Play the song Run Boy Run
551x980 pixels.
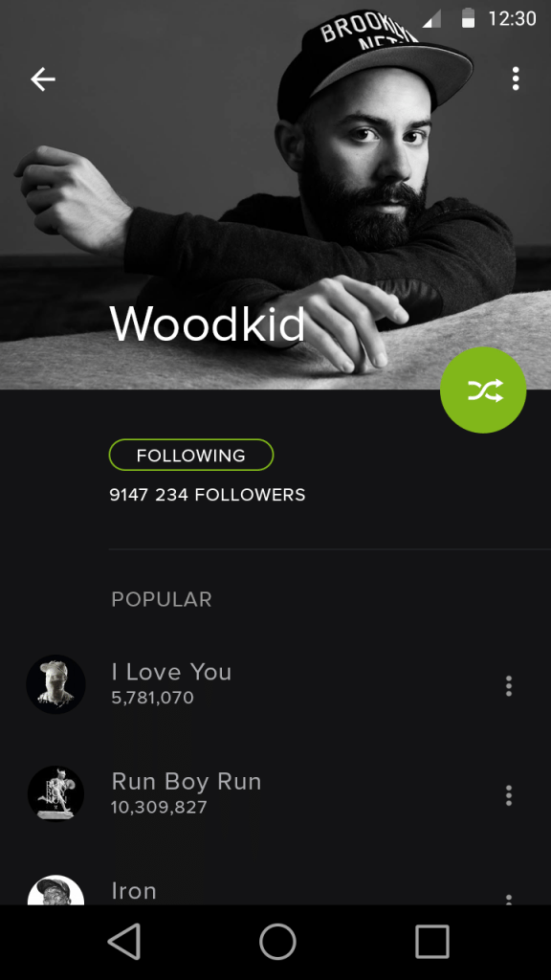[x=187, y=781]
